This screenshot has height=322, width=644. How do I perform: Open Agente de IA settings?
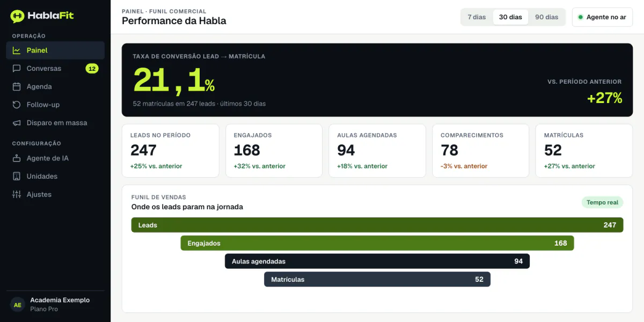55,158
